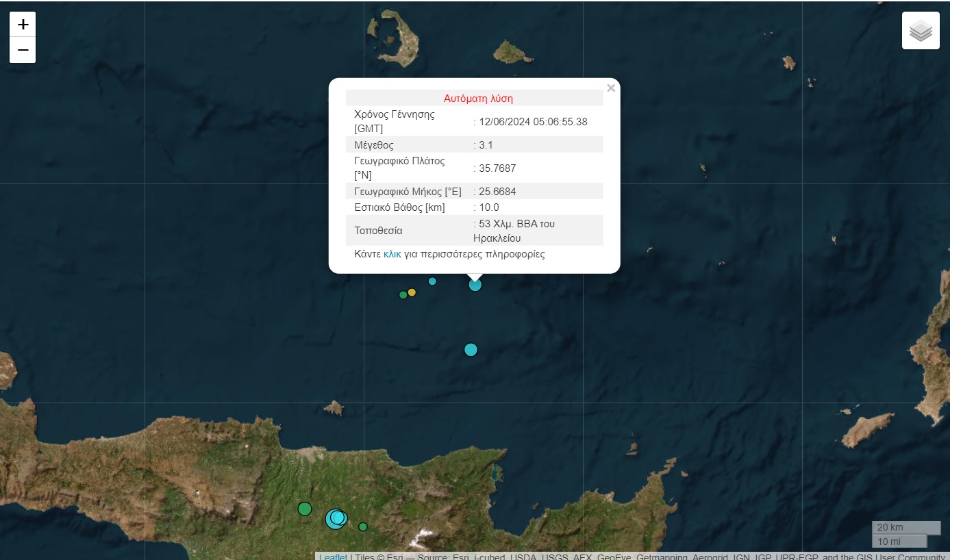Select the cyan marker south of the popup marker
The width and height of the screenshot is (961, 560).
(471, 350)
